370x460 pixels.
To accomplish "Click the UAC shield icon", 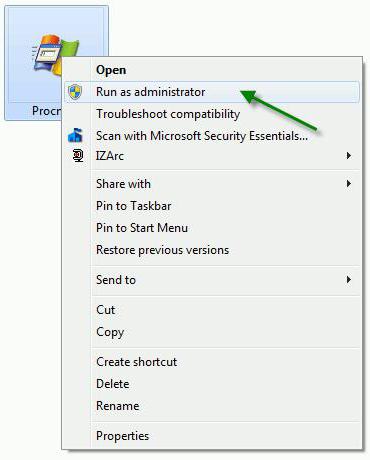I will pyautogui.click(x=75, y=92).
